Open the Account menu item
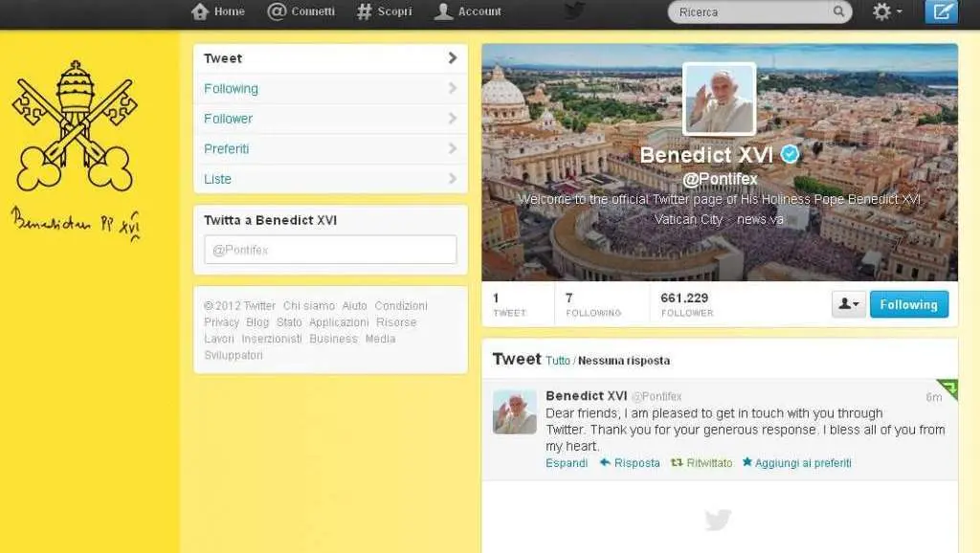Screen dimensions: 980x553 click(x=467, y=11)
